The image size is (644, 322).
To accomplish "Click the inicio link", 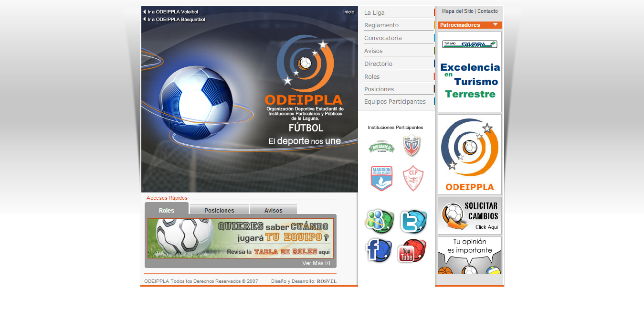I will 349,12.
